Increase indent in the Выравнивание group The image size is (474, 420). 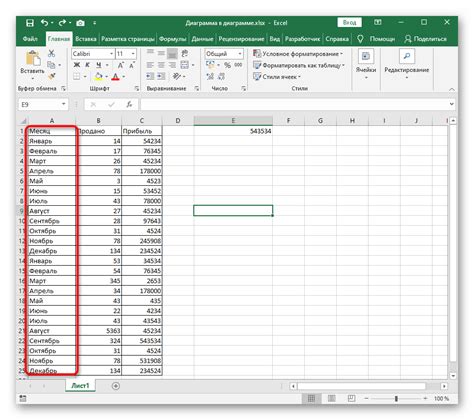point(161,77)
